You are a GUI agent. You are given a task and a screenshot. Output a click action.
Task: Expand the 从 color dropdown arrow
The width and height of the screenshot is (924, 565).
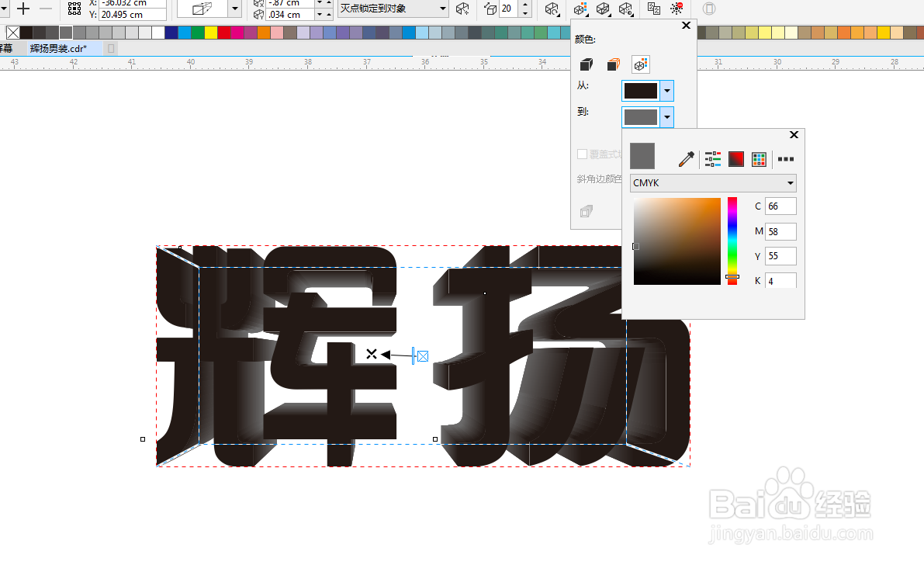[666, 90]
